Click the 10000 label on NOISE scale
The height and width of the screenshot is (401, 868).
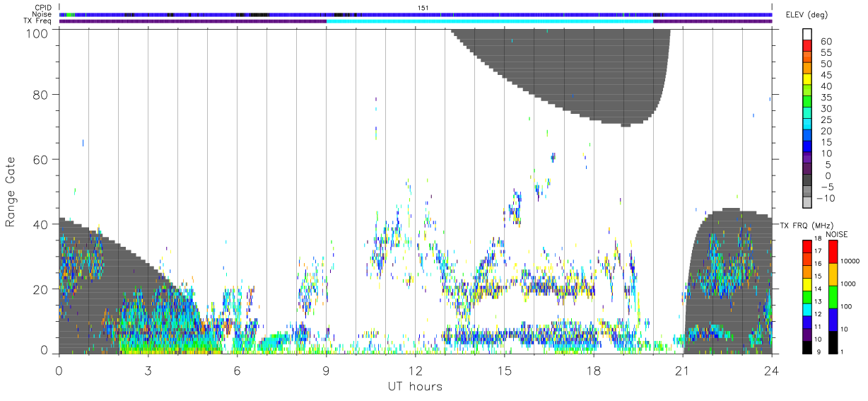pos(850,261)
